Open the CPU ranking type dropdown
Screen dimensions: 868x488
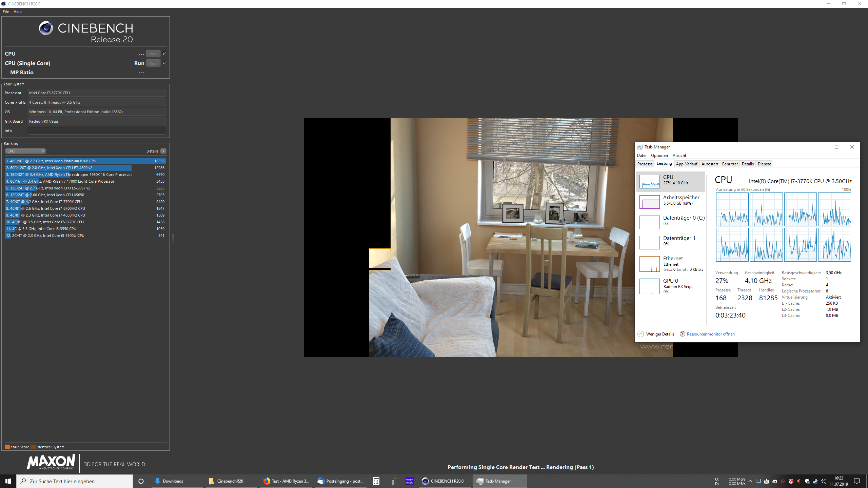25,151
